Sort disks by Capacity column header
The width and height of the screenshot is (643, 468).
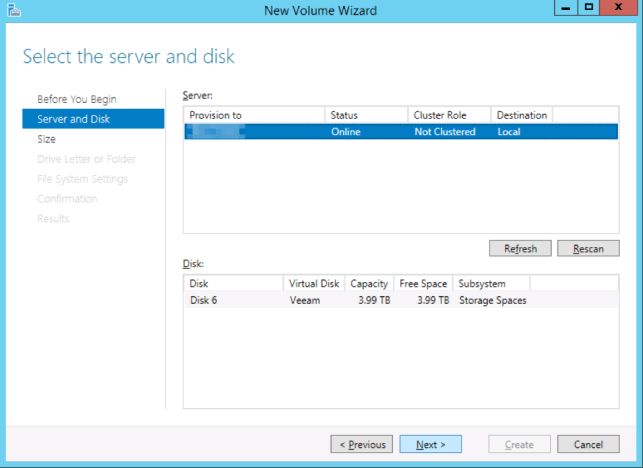pyautogui.click(x=369, y=283)
